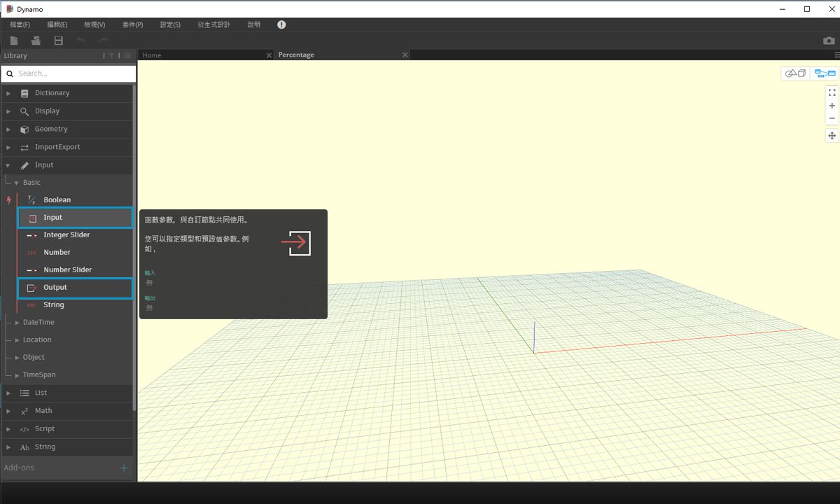Select the Boolean node true/false icon

coord(31,199)
